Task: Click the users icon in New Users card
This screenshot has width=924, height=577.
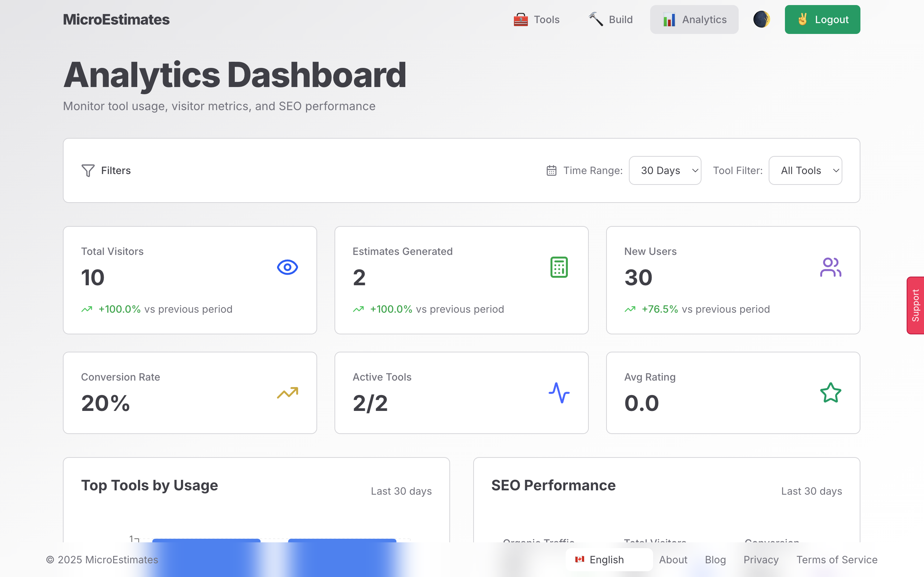Action: 830,267
